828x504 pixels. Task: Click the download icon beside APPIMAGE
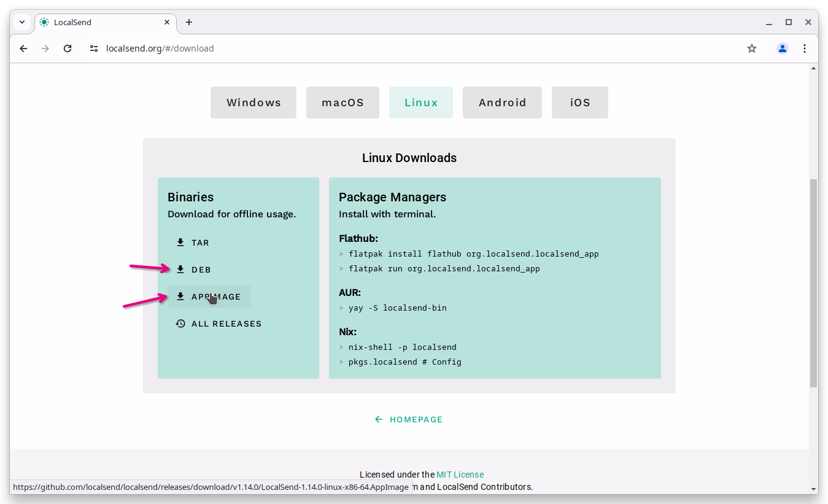click(180, 296)
